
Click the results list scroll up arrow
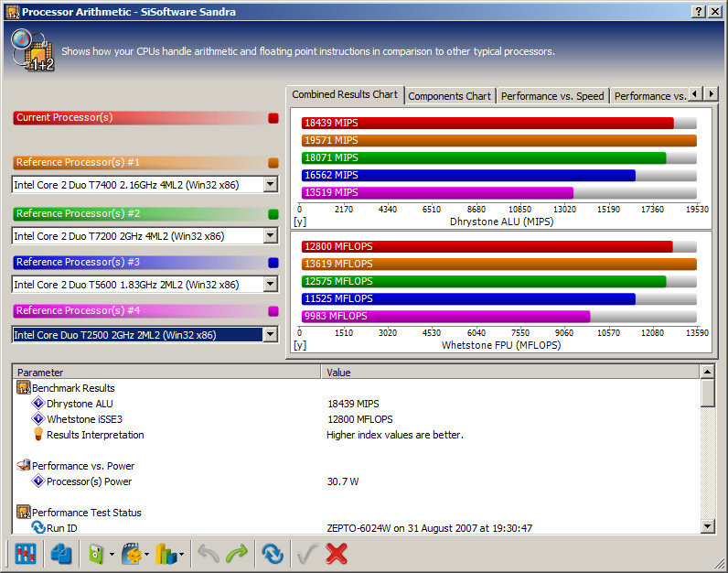(x=707, y=372)
